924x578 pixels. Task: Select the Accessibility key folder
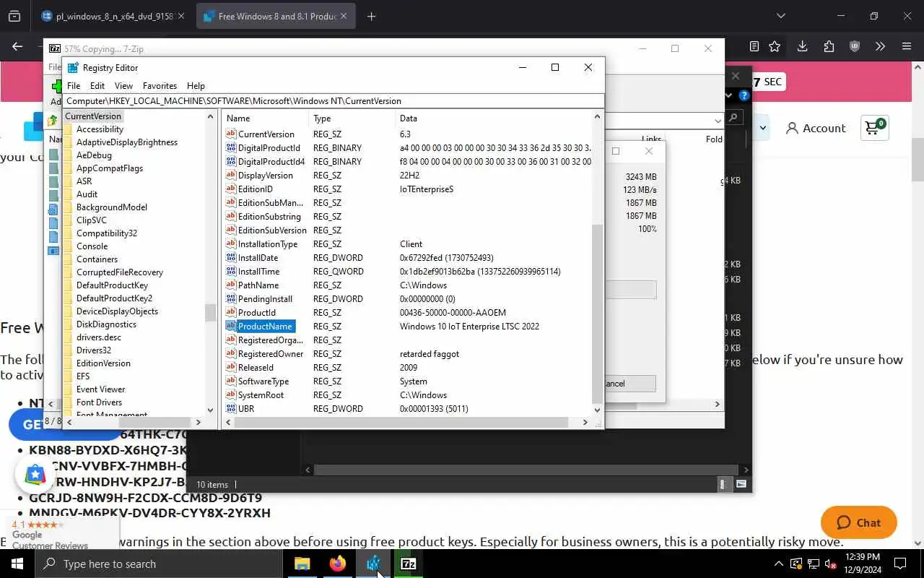100,129
